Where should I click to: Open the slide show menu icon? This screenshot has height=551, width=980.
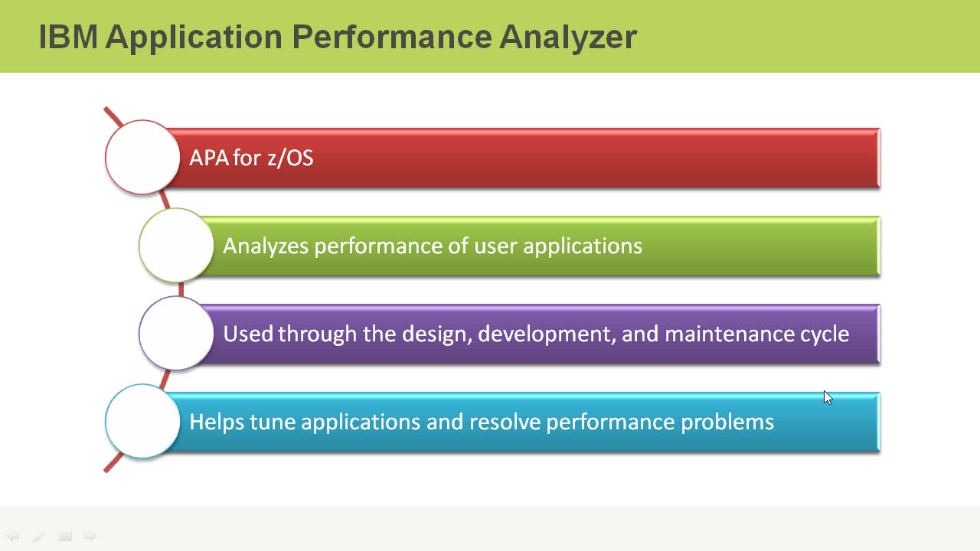(x=65, y=537)
